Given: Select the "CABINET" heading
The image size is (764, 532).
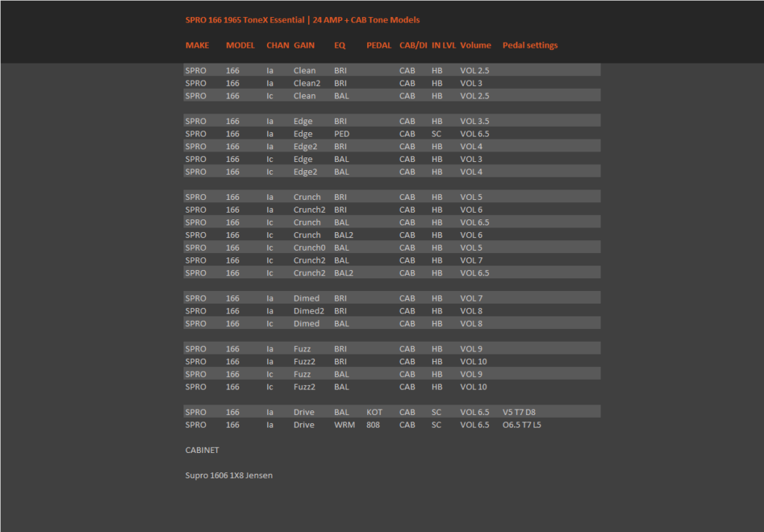Looking at the screenshot, I should [202, 451].
